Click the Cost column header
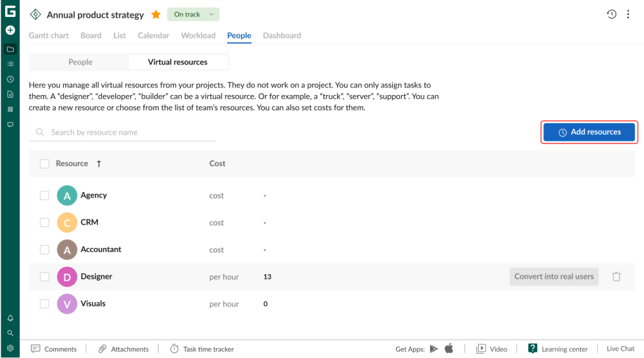Image resolution: width=644 pixels, height=358 pixels. pos(217,164)
